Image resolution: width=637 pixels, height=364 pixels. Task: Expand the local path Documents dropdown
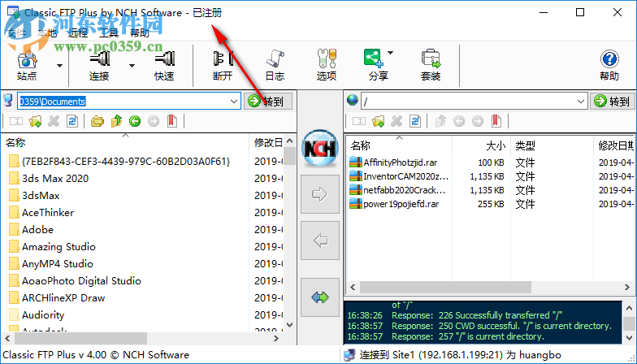click(234, 101)
